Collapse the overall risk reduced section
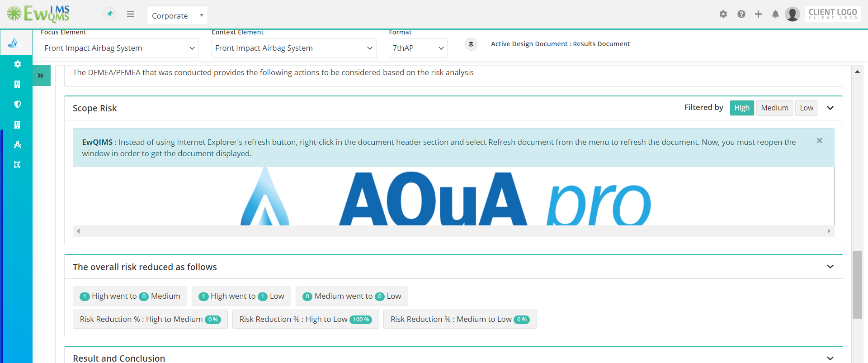868x363 pixels. tap(830, 267)
